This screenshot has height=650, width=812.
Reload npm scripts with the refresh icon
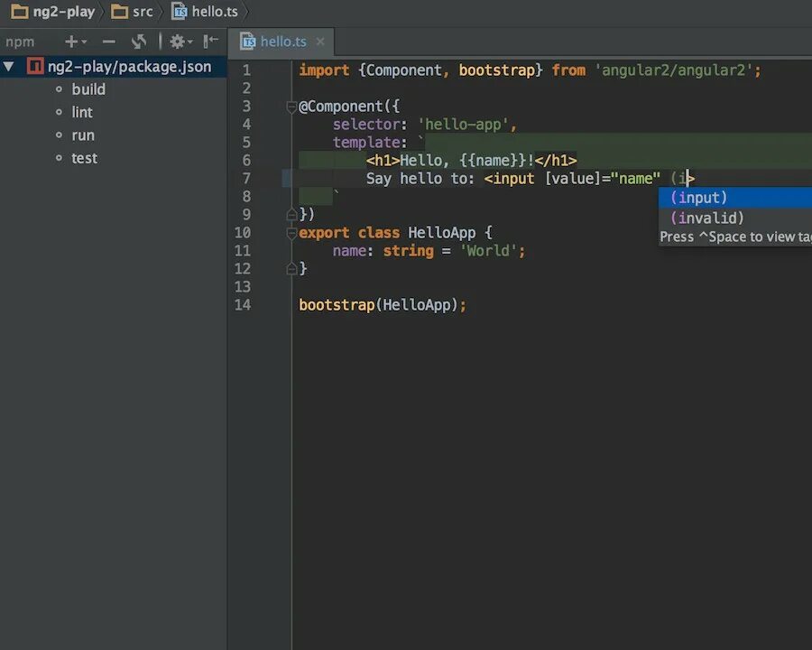(139, 42)
